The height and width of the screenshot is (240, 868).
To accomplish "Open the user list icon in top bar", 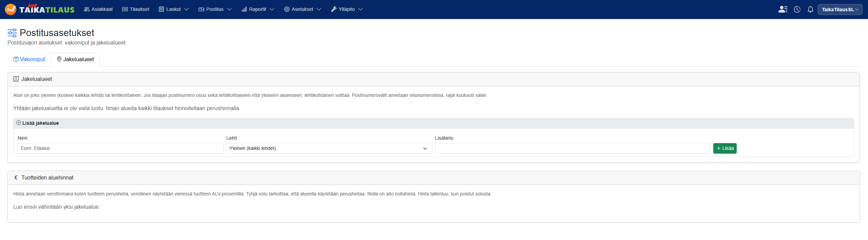I will click(x=783, y=9).
